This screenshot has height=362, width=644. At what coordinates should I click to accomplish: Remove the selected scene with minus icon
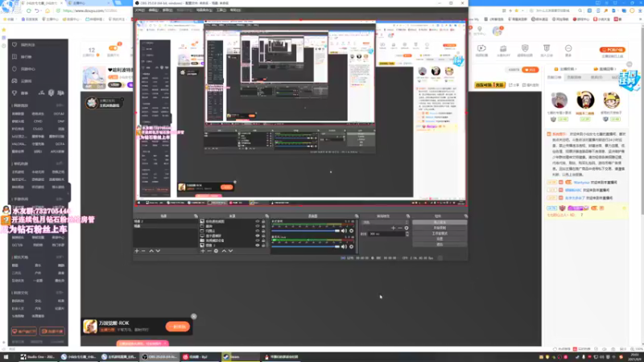point(143,251)
